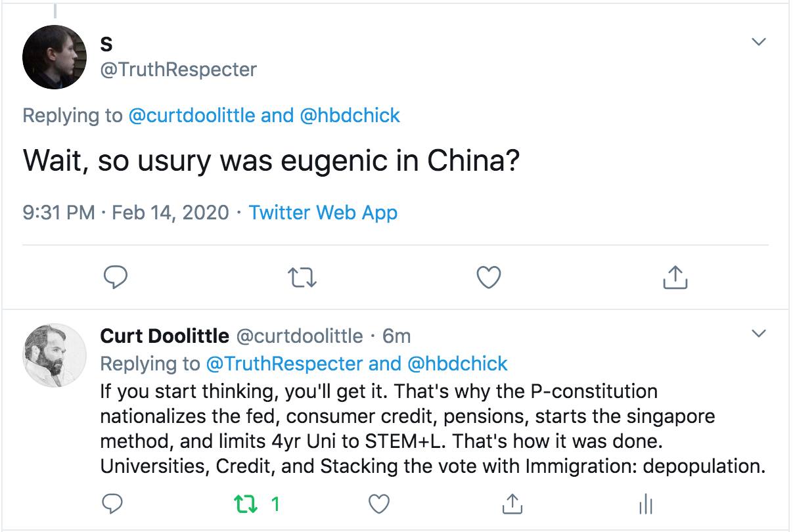Reply to TruthRespecter's usury tweet
The image size is (795, 532).
[x=115, y=278]
